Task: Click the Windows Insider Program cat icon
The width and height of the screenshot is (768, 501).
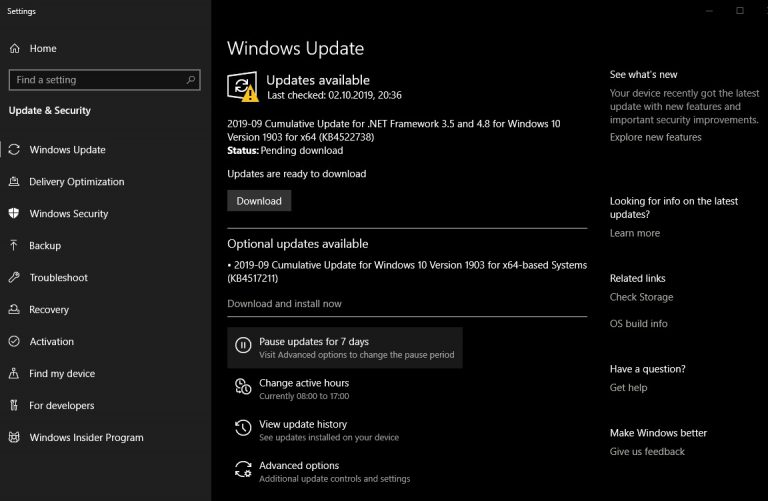Action: click(x=14, y=437)
